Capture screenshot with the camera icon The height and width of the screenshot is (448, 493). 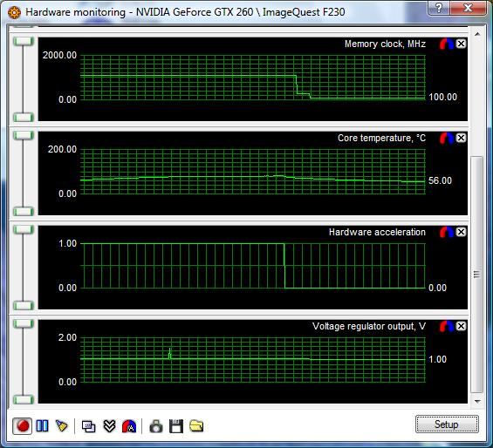pyautogui.click(x=156, y=426)
